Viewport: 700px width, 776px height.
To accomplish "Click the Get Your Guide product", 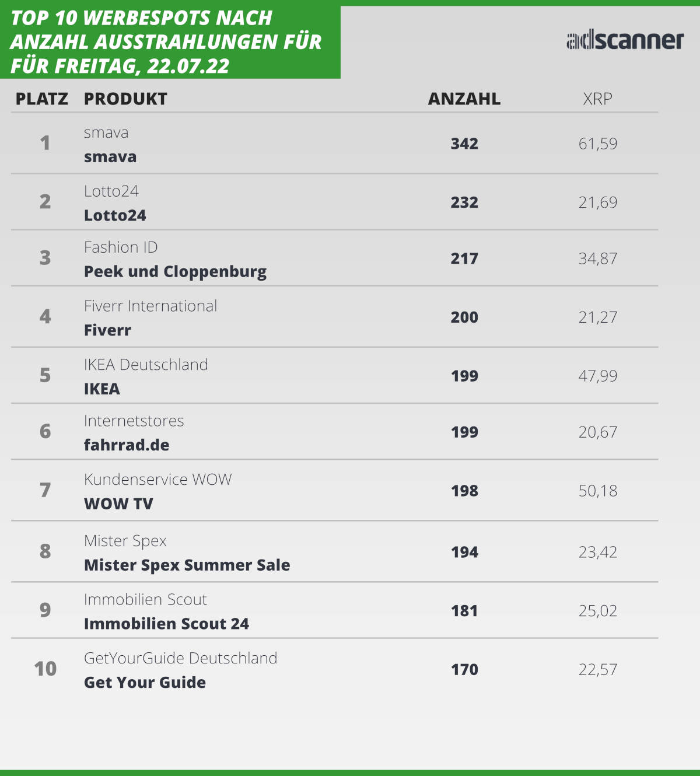I will (x=145, y=683).
